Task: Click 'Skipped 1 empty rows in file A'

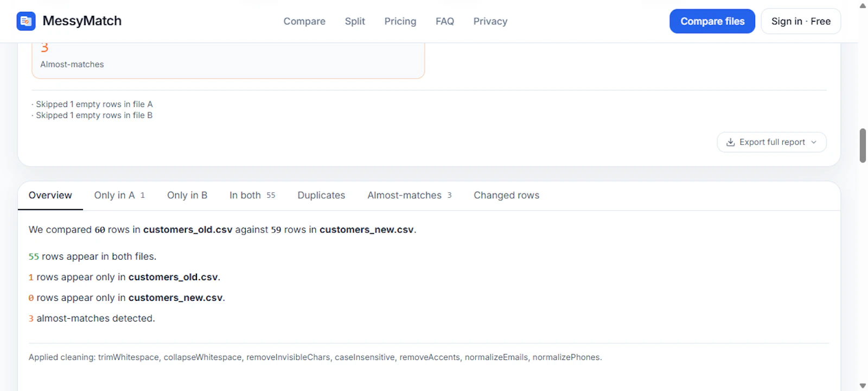Action: pos(92,104)
